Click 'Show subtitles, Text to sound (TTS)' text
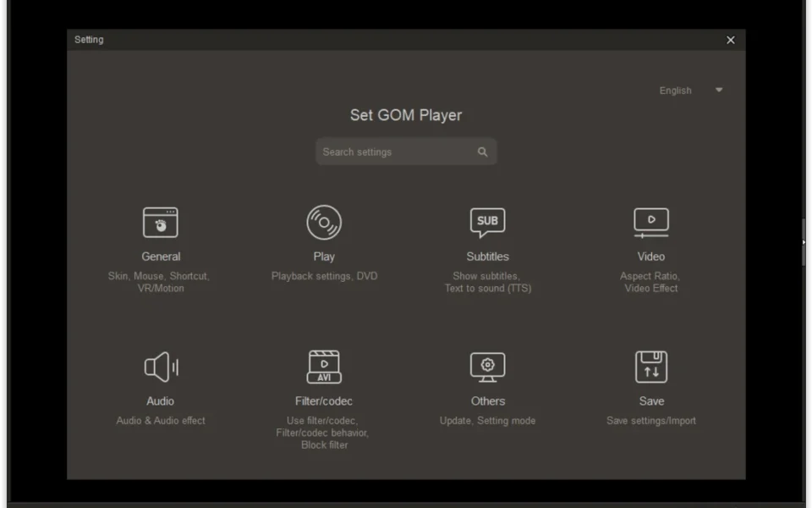The width and height of the screenshot is (812, 508). 488,282
